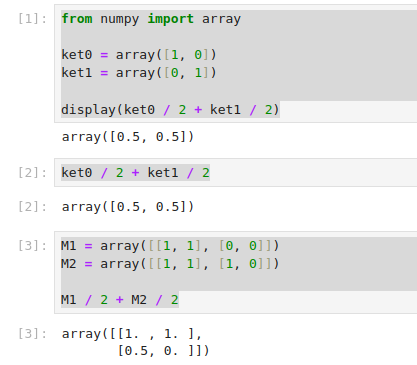This screenshot has width=417, height=365.
Task: Click the 'import' keyword in first cell
Action: pyautogui.click(x=170, y=19)
